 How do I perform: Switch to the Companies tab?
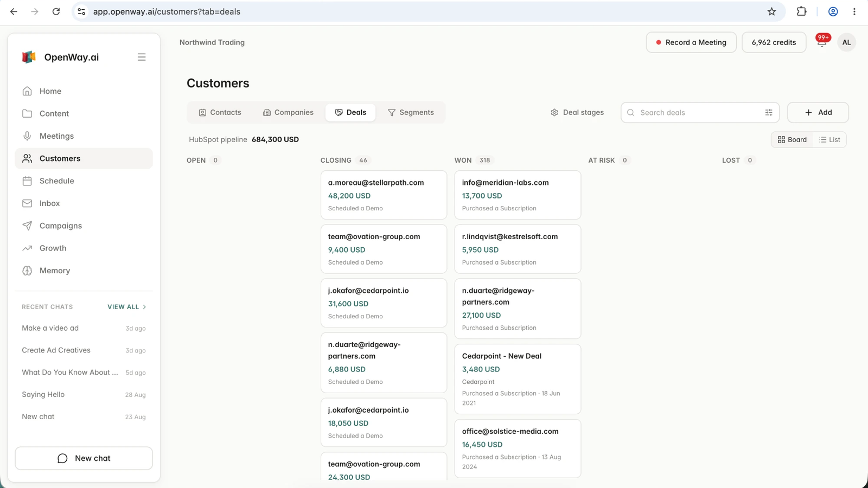click(x=288, y=112)
